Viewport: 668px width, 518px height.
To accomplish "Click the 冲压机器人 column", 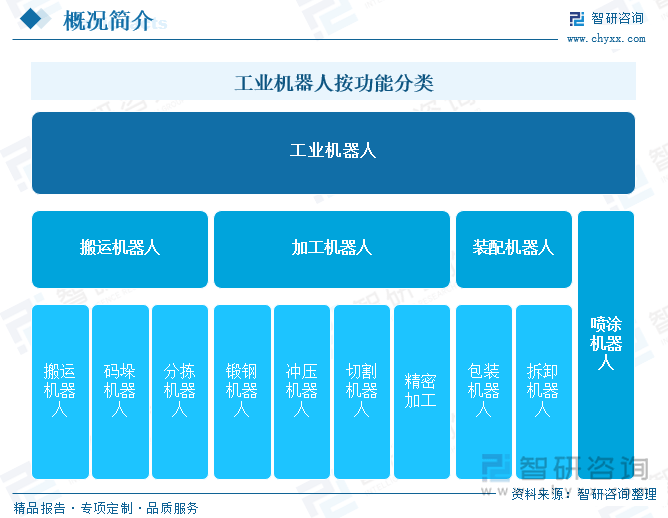I will [302, 392].
